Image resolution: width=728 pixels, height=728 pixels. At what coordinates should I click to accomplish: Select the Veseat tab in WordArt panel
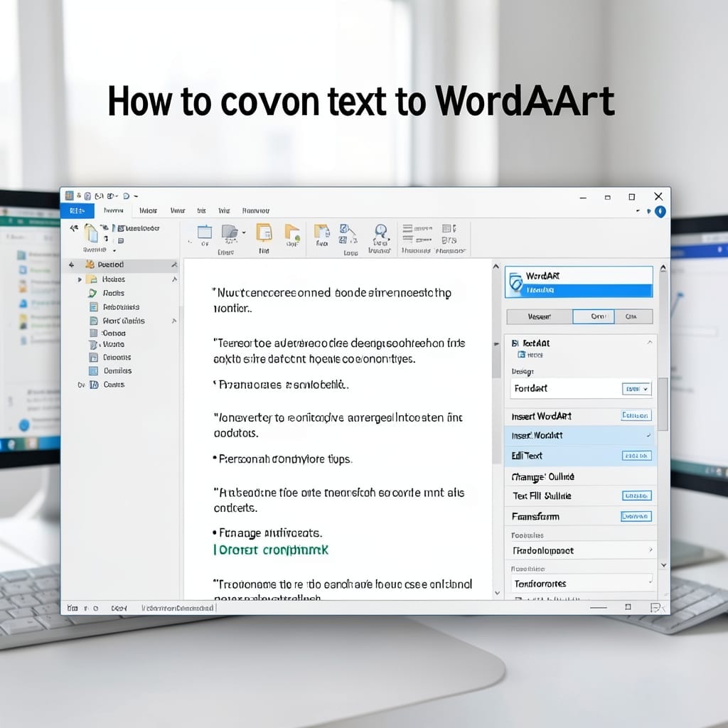[x=540, y=316]
